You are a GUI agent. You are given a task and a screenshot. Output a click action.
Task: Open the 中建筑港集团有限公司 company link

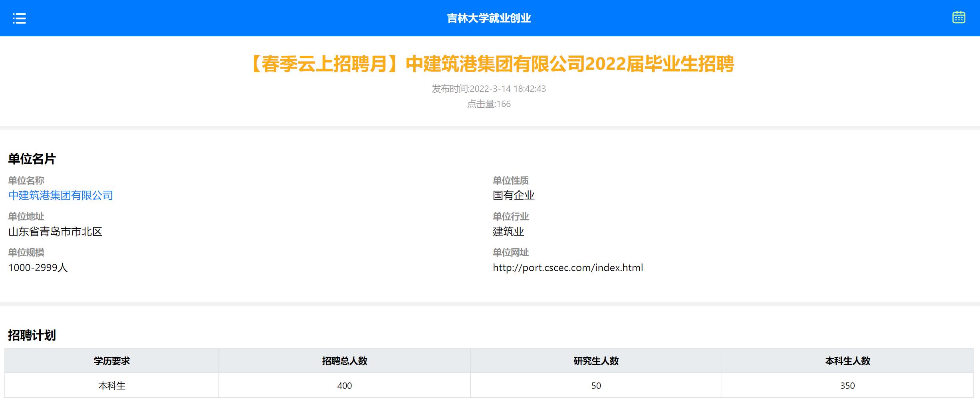(x=61, y=195)
